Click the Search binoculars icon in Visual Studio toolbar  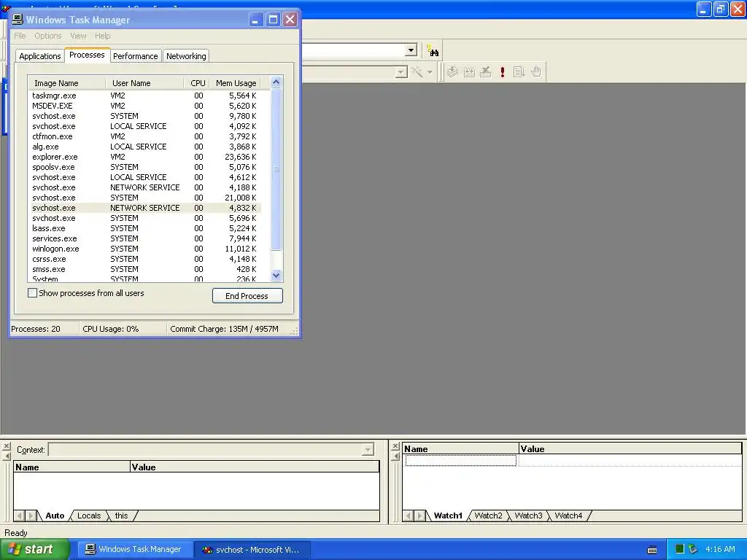coord(433,50)
